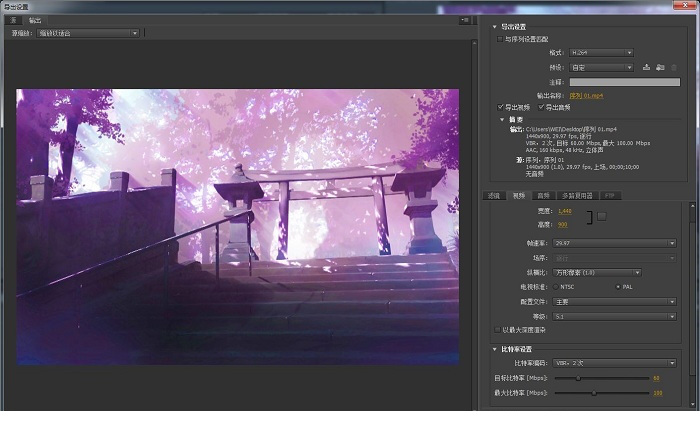Click the output path C:\Users\WET\Desktop text
Image resolution: width=700 pixels, height=427 pixels.
(571, 129)
